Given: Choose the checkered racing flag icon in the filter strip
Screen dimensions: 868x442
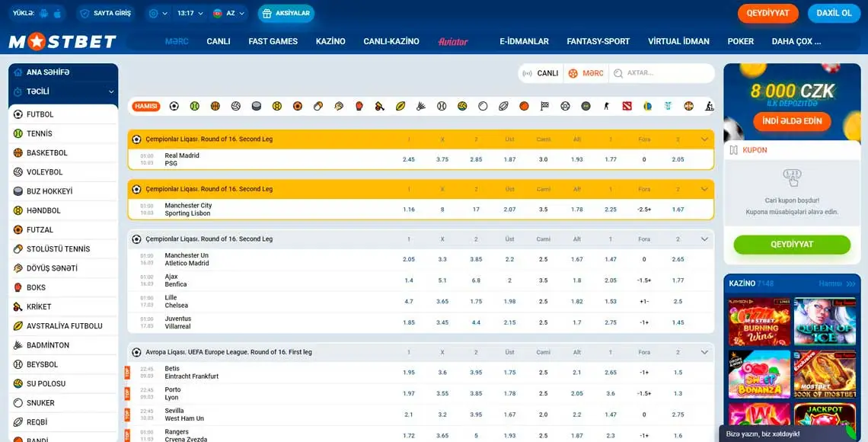Looking at the screenshot, I should pos(544,106).
